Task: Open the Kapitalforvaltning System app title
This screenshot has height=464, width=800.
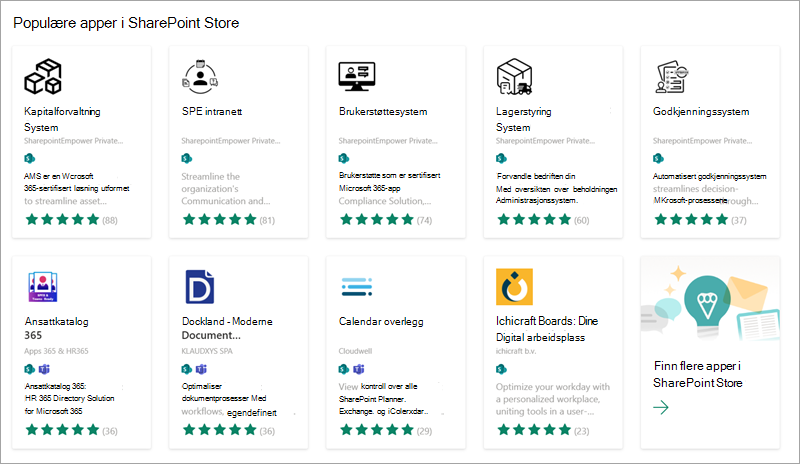Action: 62,119
